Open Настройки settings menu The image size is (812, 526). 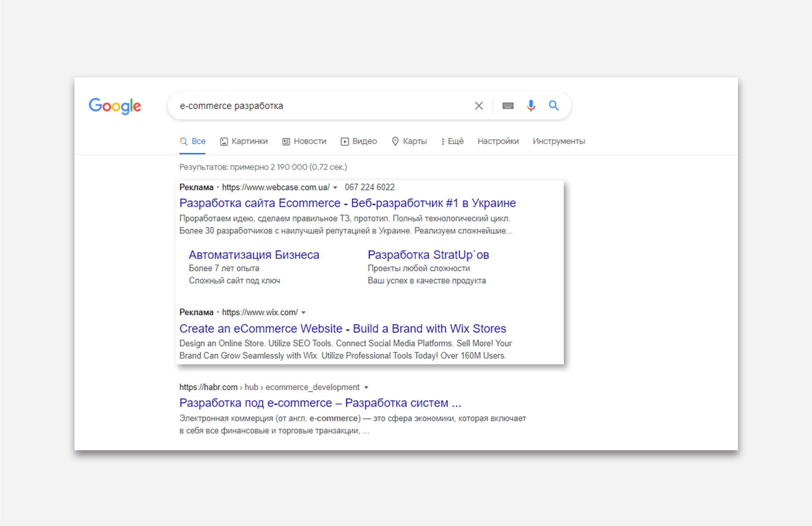[498, 141]
